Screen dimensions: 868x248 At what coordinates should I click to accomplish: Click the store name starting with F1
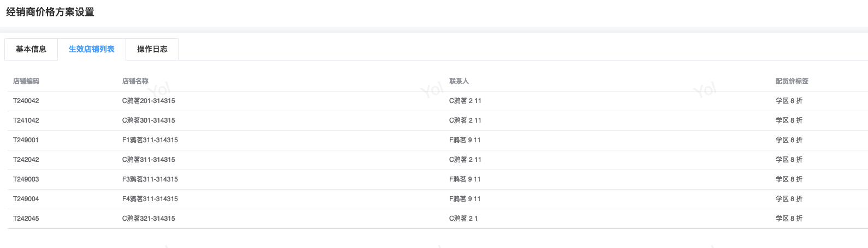(150, 140)
